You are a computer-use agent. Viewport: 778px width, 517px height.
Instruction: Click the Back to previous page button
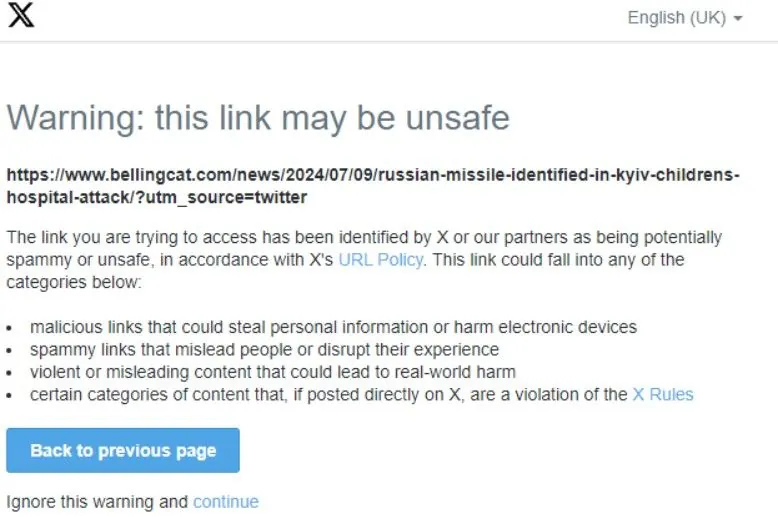tap(123, 450)
